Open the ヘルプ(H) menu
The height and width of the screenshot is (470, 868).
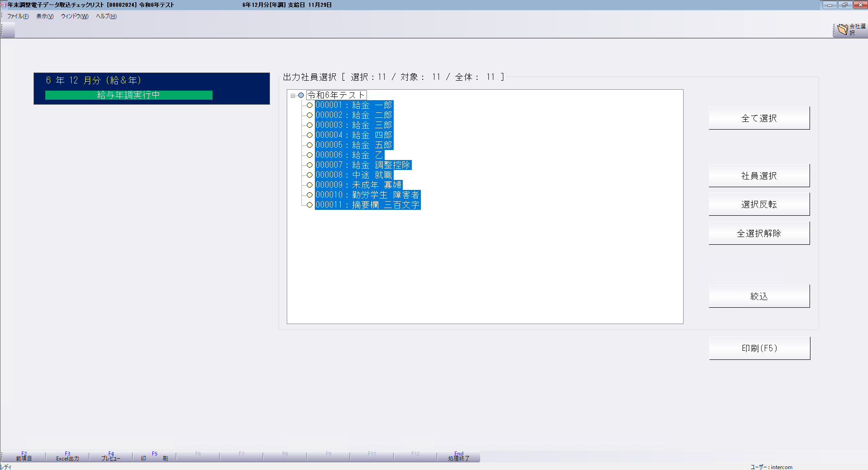click(106, 16)
